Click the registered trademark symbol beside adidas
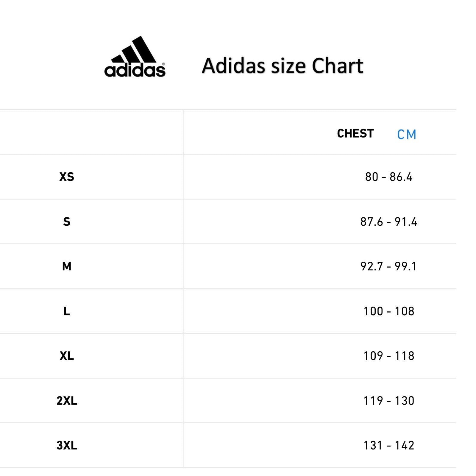 pos(163,64)
